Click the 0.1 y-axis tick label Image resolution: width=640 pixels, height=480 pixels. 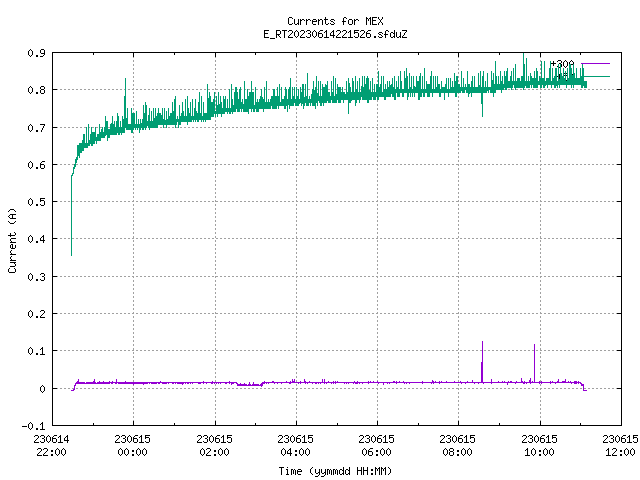click(x=36, y=351)
